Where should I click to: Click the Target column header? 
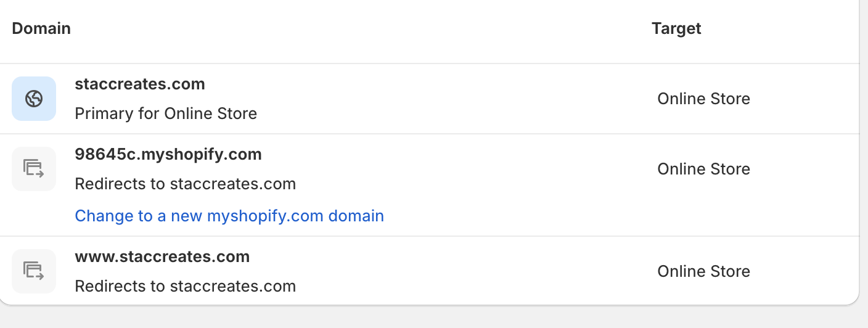676,28
